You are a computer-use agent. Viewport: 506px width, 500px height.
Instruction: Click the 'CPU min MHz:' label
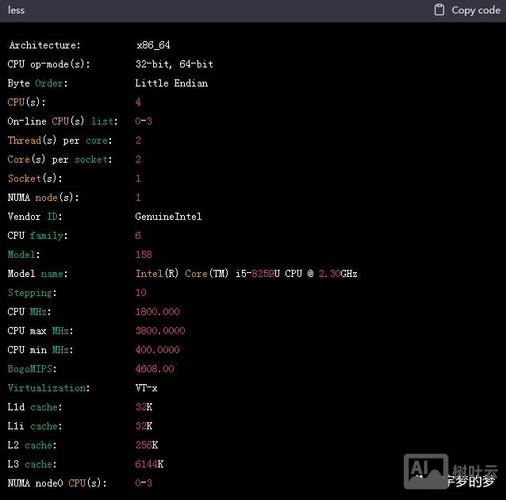(41, 350)
